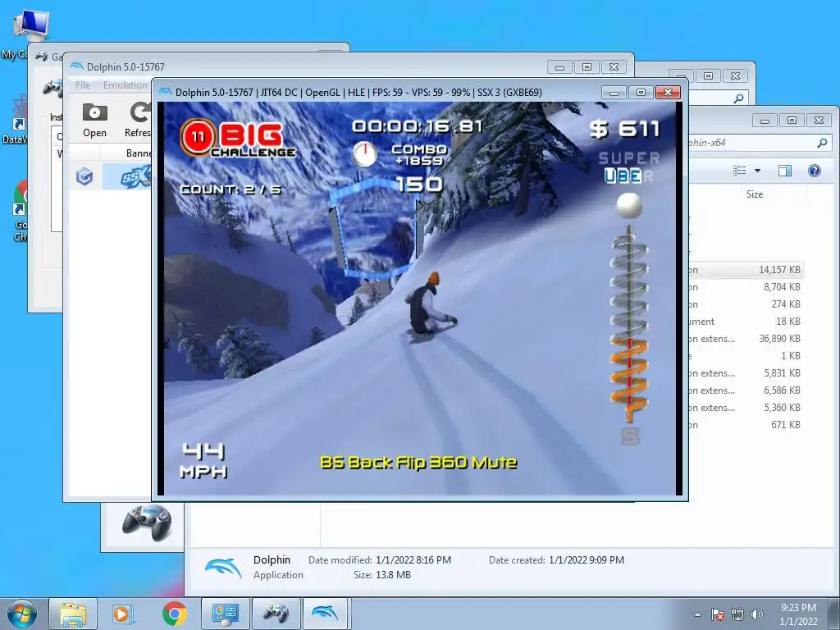This screenshot has height=630, width=840.
Task: Select the SSX game banner row
Action: pyautogui.click(x=127, y=177)
